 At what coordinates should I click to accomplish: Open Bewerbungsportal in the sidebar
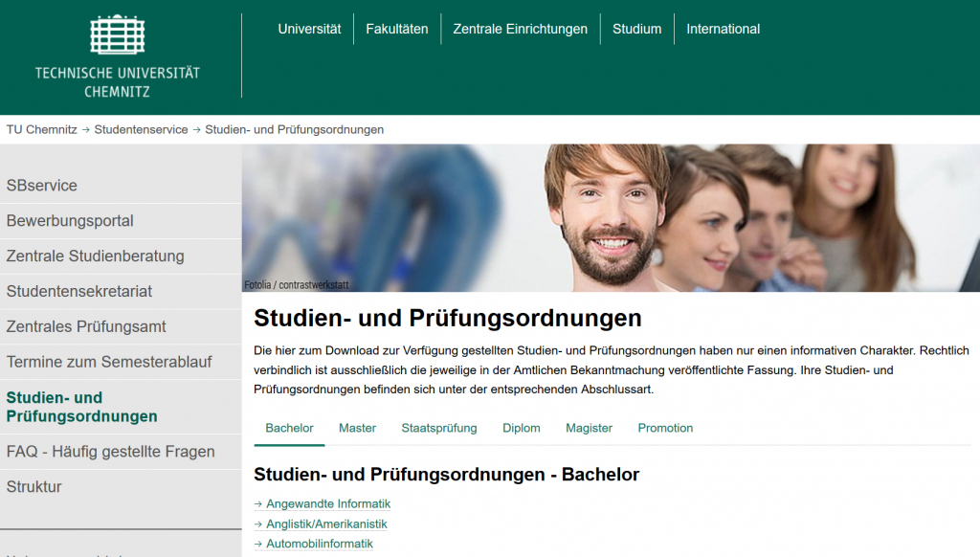121,221
